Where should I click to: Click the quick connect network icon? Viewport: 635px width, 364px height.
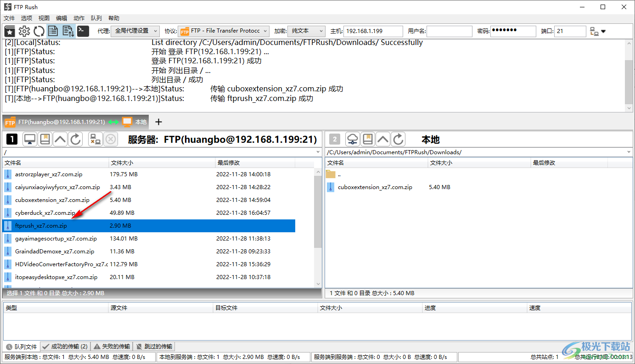point(594,31)
